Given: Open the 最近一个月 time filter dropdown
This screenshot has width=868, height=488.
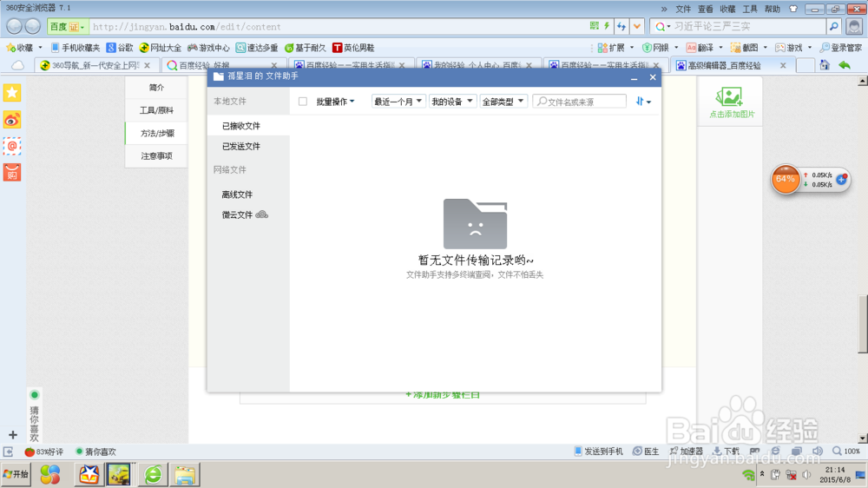Looking at the screenshot, I should [x=398, y=102].
